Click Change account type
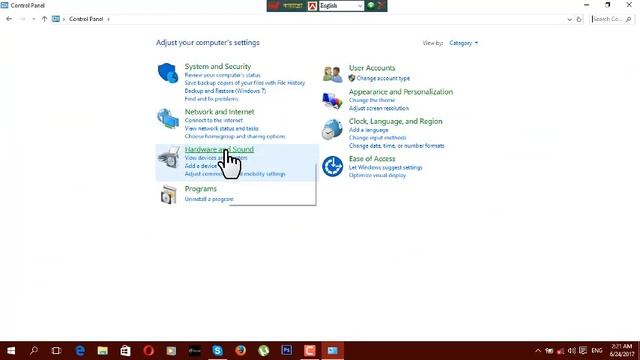Screen dimensions: 640x360 (x=383, y=78)
